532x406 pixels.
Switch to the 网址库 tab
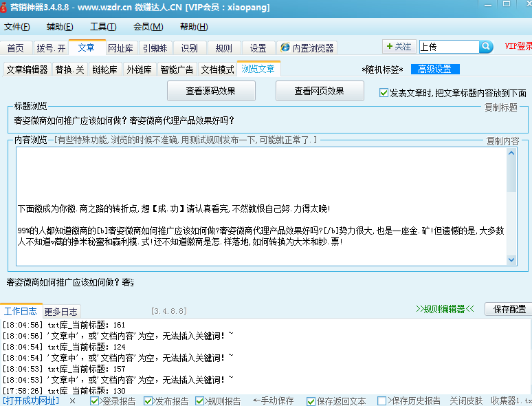coord(120,48)
